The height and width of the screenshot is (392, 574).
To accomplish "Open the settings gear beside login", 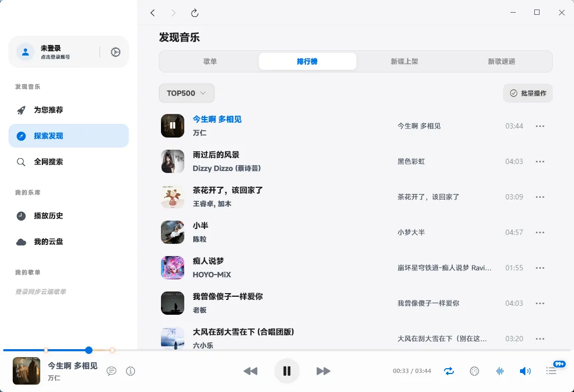I will (x=115, y=52).
